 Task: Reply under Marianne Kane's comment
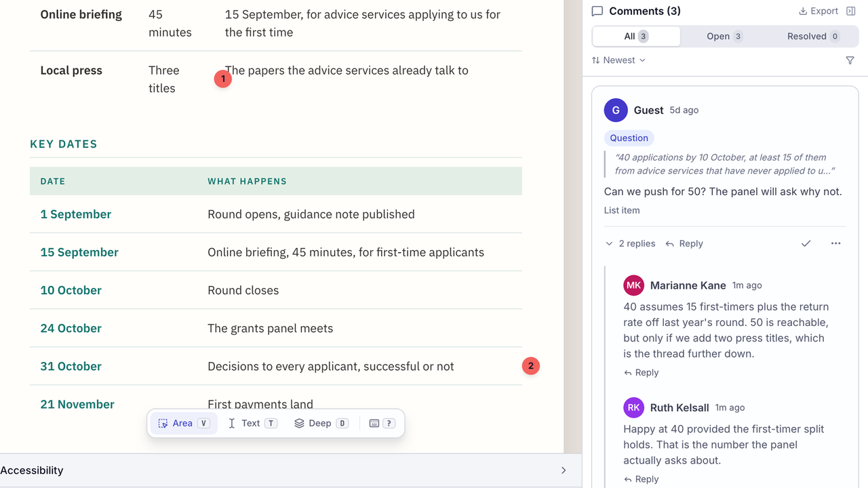coord(641,373)
